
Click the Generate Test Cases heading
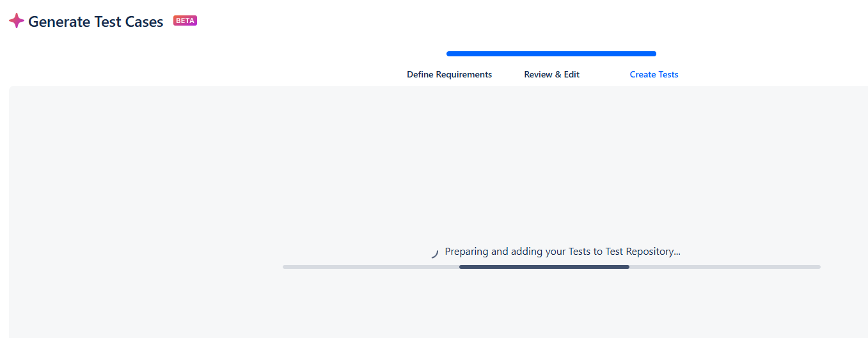[x=96, y=21]
